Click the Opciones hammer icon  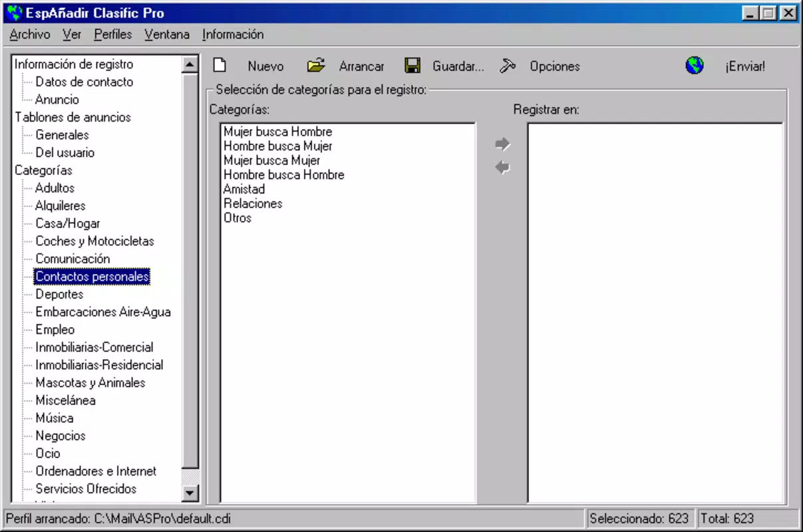pyautogui.click(x=508, y=65)
